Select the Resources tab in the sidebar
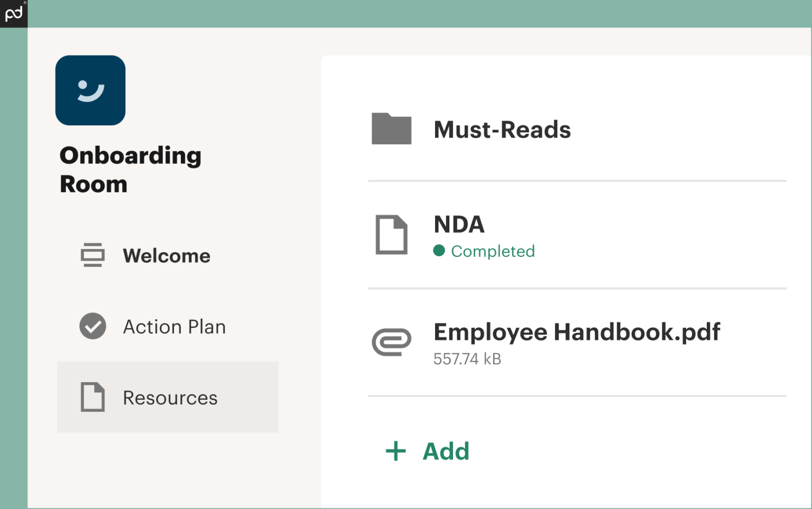This screenshot has height=509, width=812. 170,397
